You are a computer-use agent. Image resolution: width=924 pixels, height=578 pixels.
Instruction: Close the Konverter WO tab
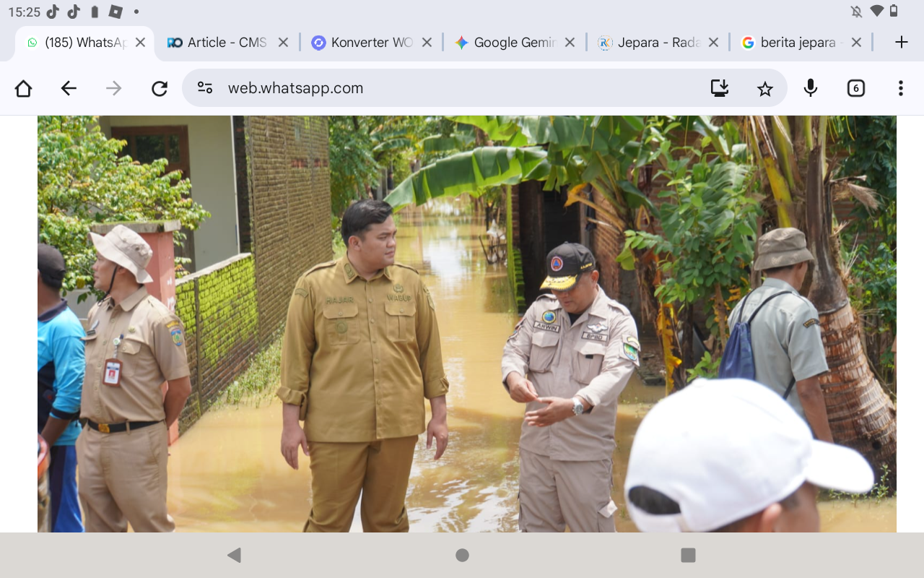pyautogui.click(x=427, y=42)
